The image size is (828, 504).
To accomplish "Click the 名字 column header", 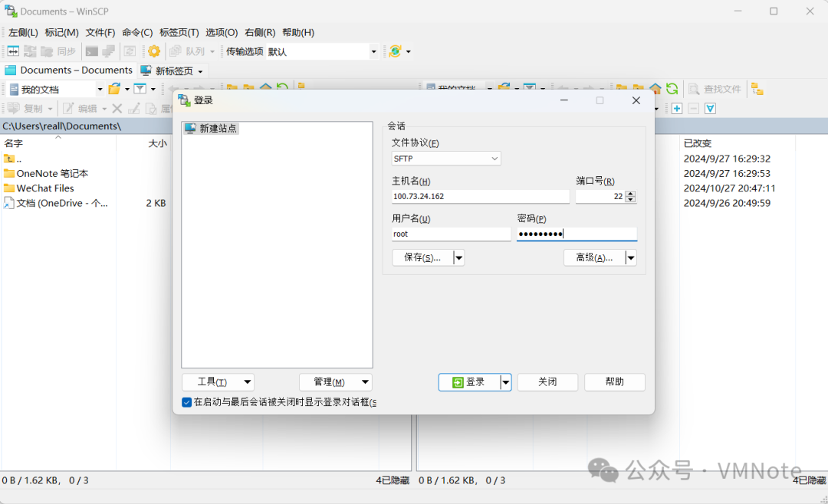I will (x=58, y=143).
